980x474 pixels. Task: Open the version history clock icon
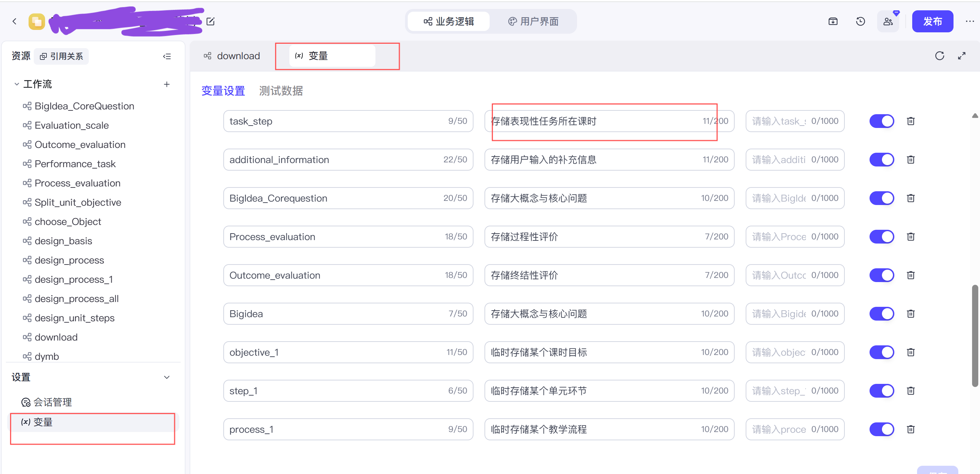[x=860, y=21]
